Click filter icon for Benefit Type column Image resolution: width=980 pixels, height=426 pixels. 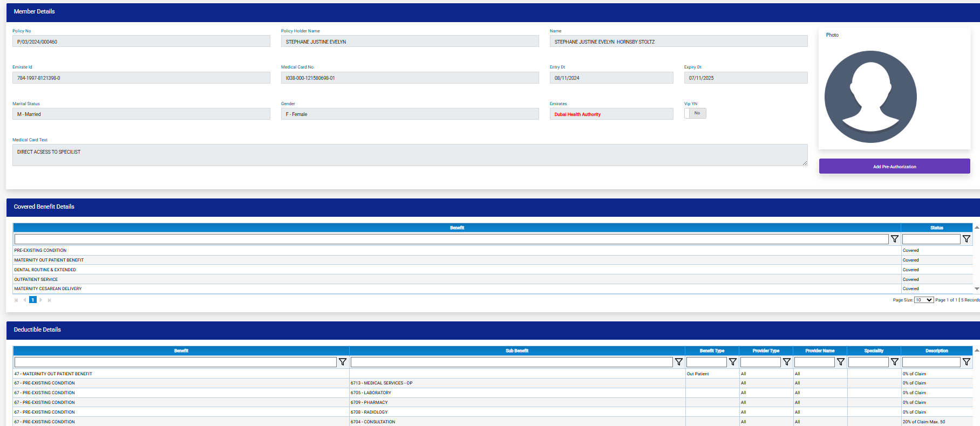pyautogui.click(x=732, y=362)
